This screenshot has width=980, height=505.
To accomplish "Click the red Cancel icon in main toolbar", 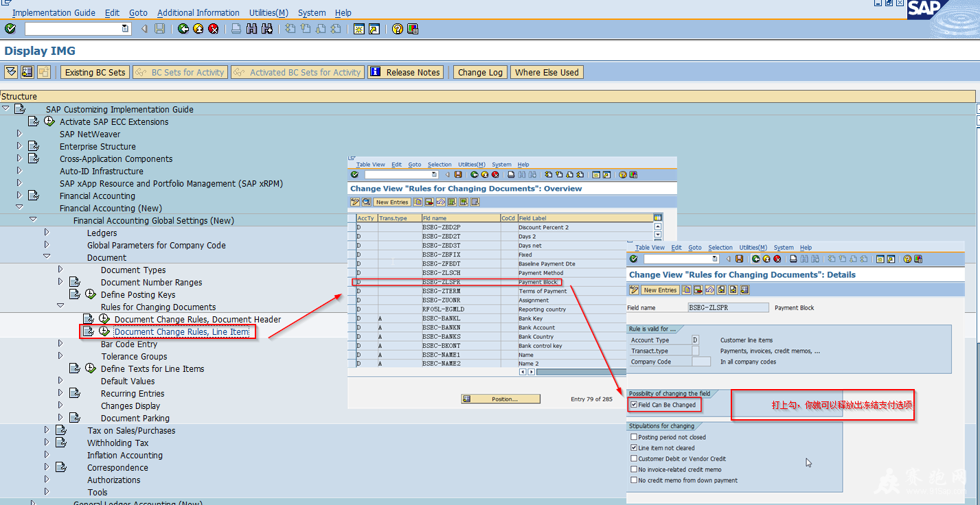I will pos(214,29).
